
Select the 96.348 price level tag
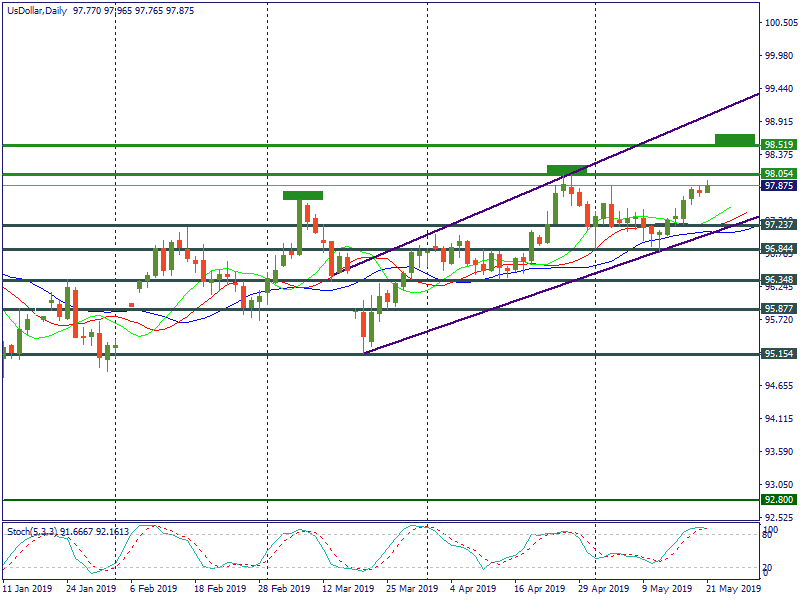pos(778,280)
